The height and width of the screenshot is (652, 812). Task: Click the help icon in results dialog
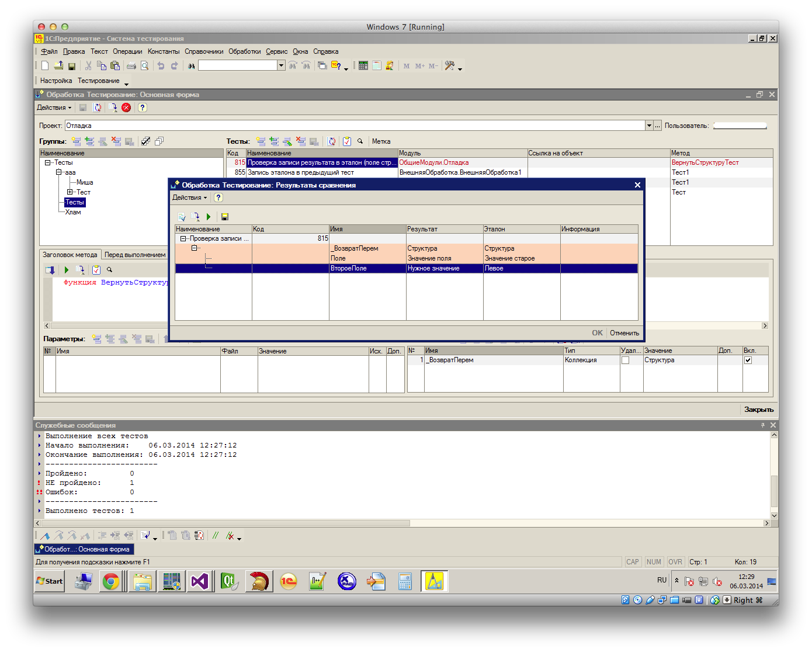tap(218, 197)
